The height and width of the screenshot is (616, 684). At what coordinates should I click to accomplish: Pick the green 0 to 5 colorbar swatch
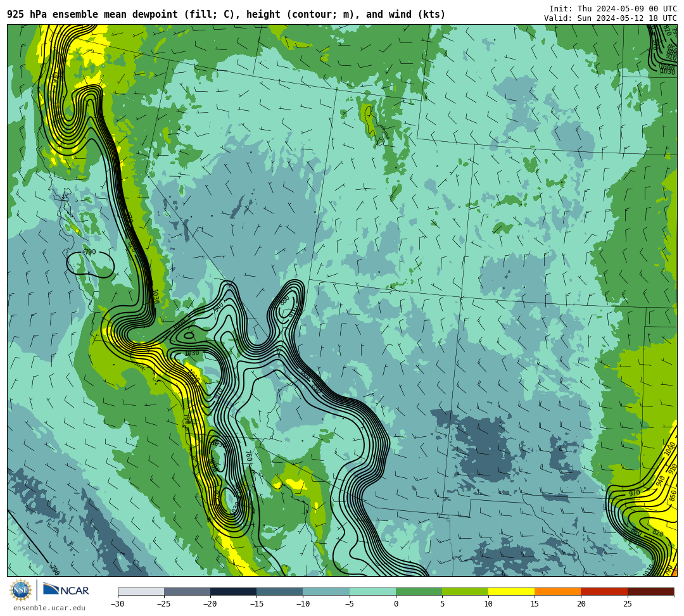pos(419,591)
